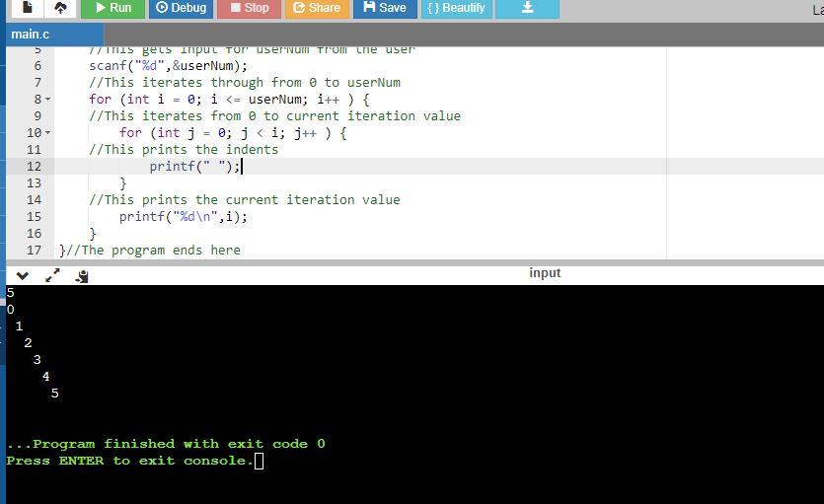
Task: Fold the inner for loop at line 10
Action: 47,133
